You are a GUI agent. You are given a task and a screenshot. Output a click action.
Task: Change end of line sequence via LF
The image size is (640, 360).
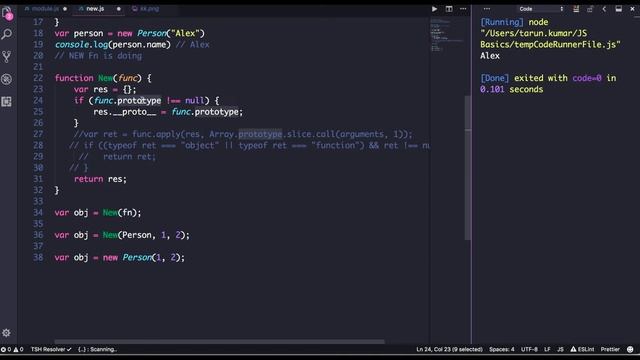pos(547,349)
